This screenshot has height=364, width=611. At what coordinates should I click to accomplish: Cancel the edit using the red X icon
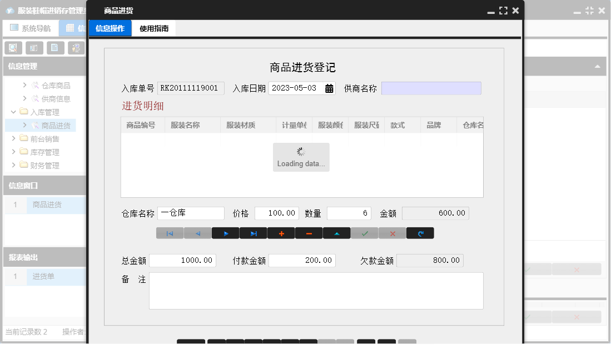pos(393,233)
